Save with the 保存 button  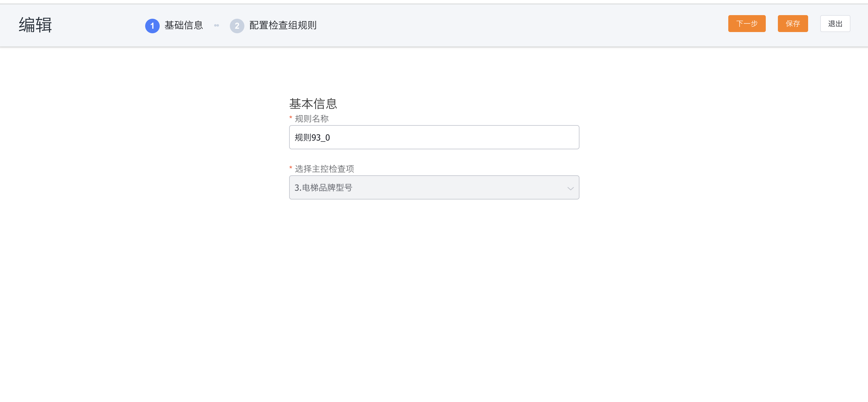click(x=792, y=24)
